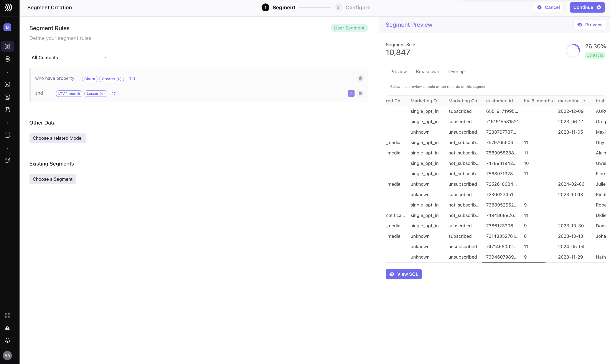Viewport: 610px width, 364px height.
Task: Switch to the Overlap tab
Action: click(x=456, y=72)
